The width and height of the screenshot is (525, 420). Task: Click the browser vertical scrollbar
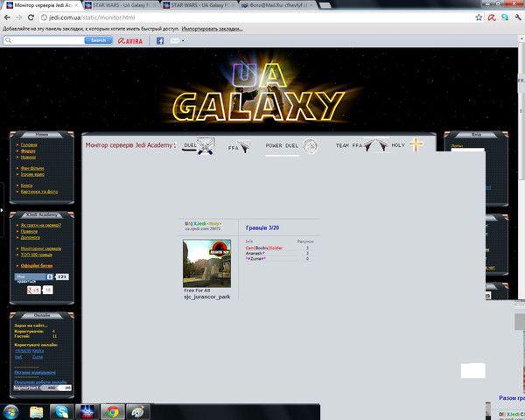(x=521, y=111)
